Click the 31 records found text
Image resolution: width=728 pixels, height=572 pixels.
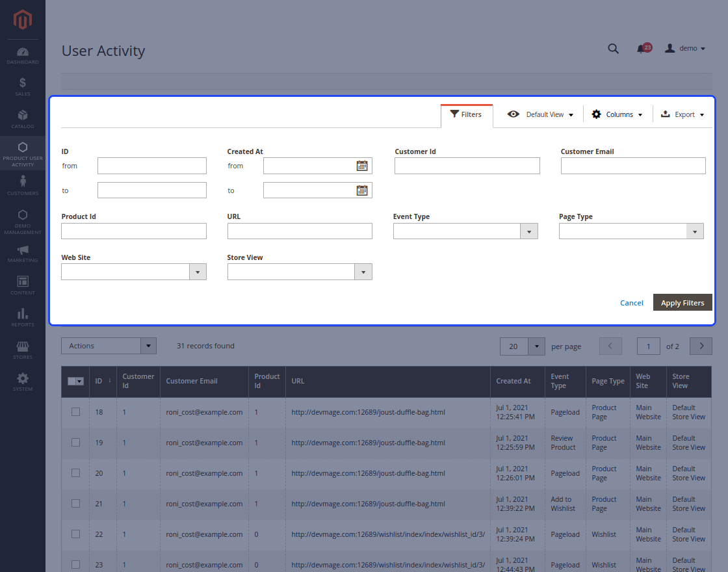205,346
